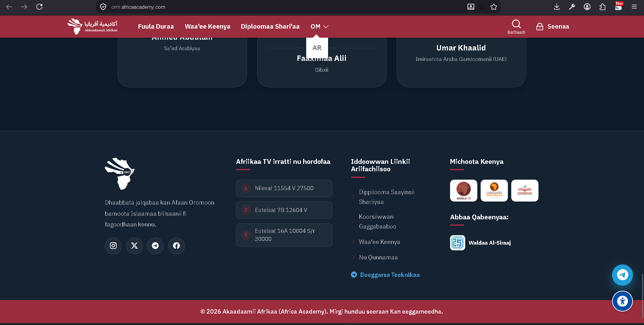The image size is (644, 325).
Task: Open the Africa TV partner logo
Action: [x=464, y=190]
